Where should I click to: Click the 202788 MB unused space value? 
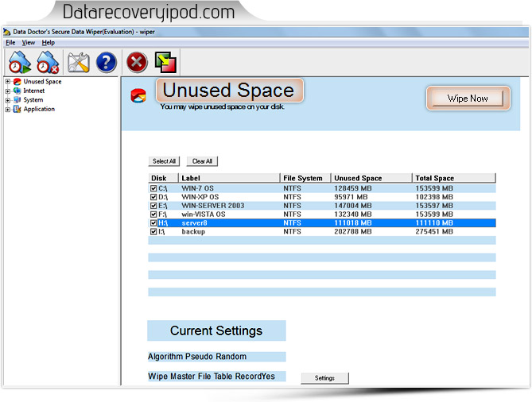tap(353, 231)
